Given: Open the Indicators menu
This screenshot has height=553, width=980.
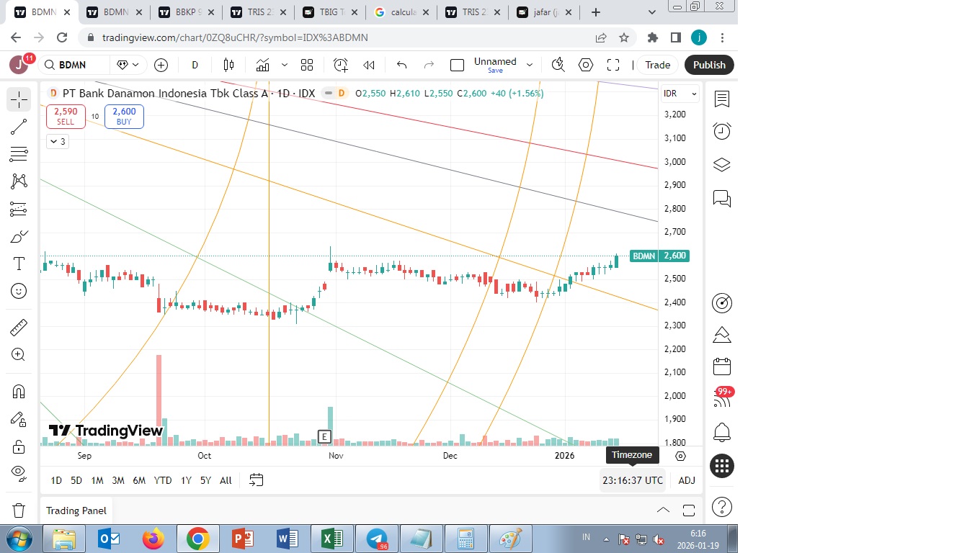Looking at the screenshot, I should click(x=262, y=65).
